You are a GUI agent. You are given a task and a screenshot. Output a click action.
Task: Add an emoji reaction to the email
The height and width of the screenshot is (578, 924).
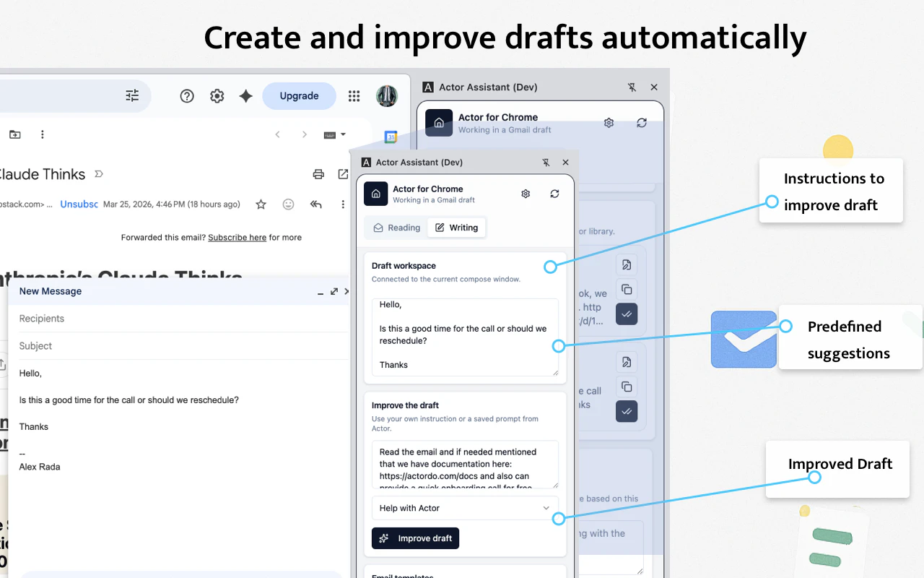(x=288, y=204)
